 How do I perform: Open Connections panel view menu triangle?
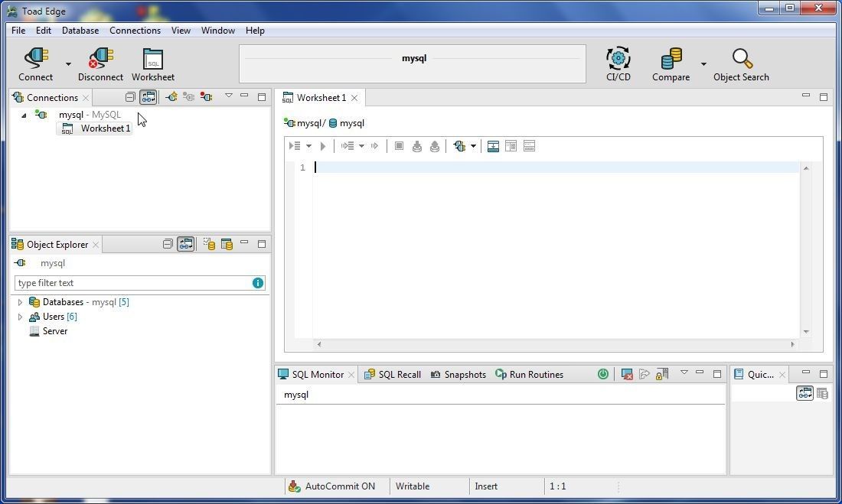229,96
